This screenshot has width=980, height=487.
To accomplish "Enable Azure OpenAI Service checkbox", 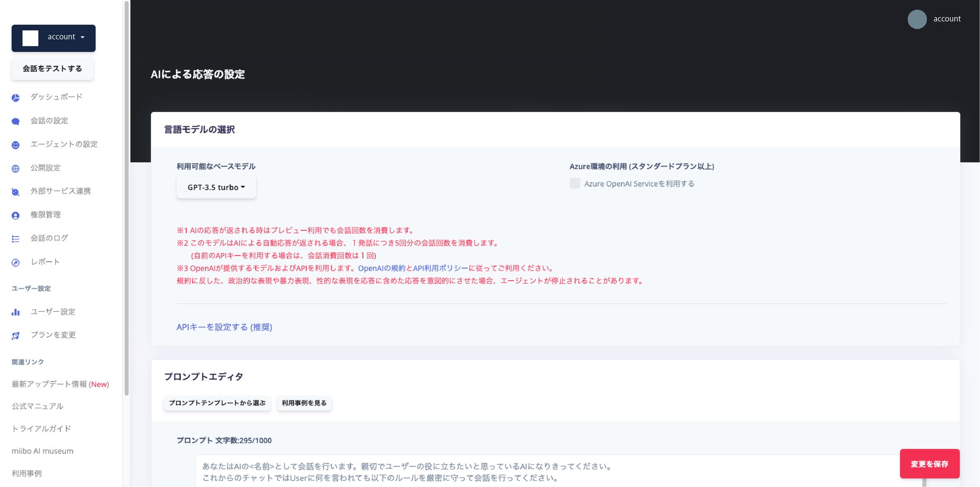I will (x=575, y=183).
